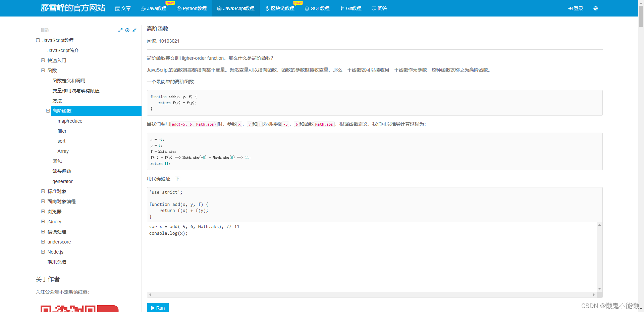Screen dimensions: 644x312
Task: Expand the 错误处理 tree node
Action: click(x=43, y=232)
